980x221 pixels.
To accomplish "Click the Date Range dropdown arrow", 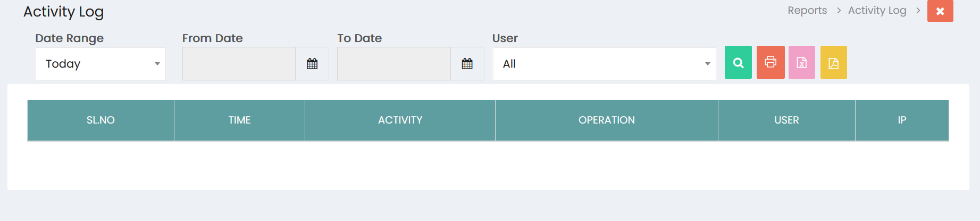I will (x=157, y=64).
